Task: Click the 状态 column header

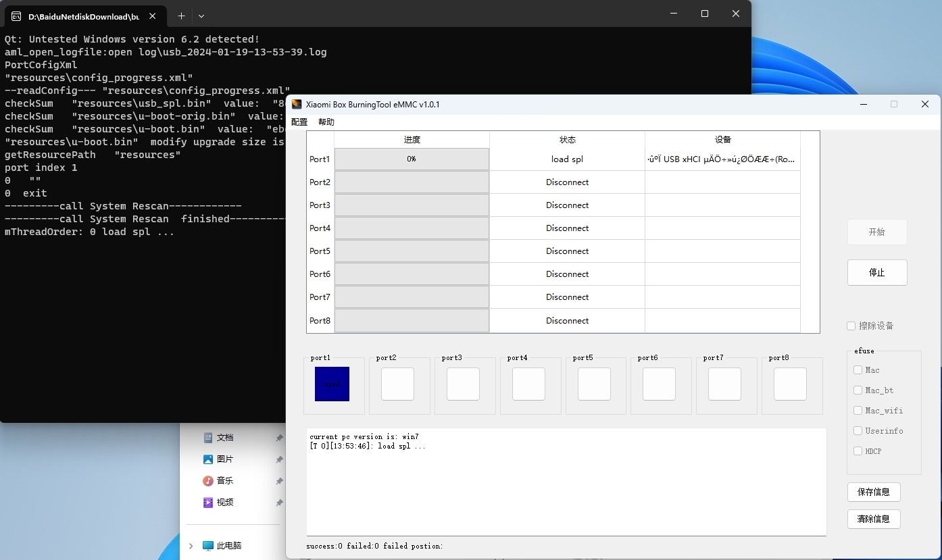Action: [x=567, y=140]
